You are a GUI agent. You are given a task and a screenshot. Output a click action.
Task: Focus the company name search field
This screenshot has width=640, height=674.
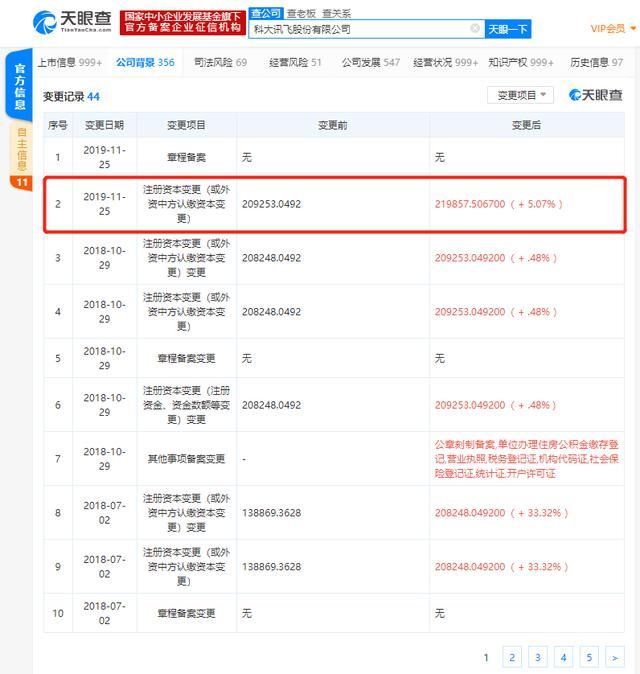366,29
